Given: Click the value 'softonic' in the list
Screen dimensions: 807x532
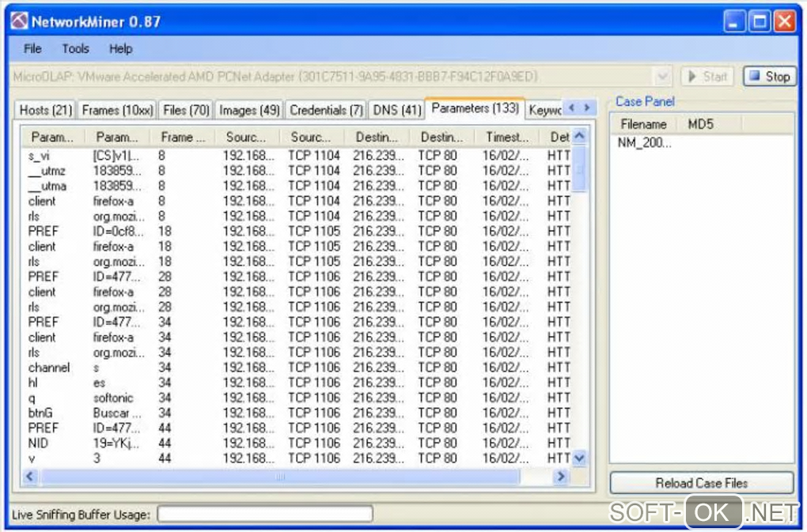Looking at the screenshot, I should coord(112,398).
